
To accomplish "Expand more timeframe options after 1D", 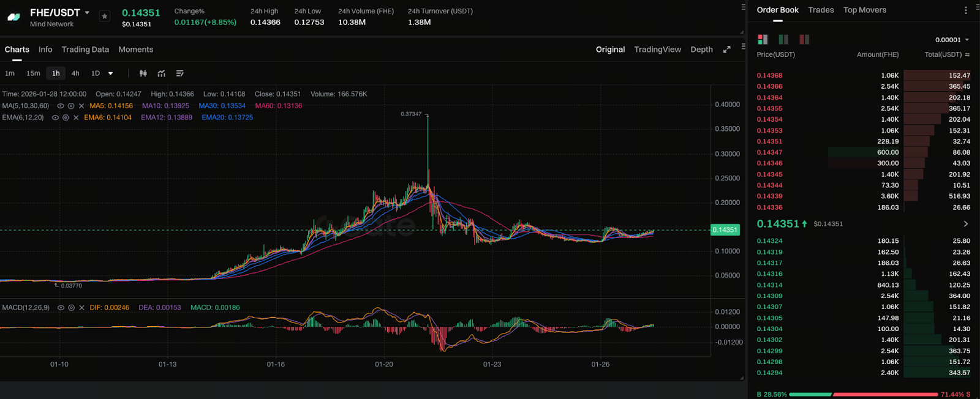I will tap(110, 73).
